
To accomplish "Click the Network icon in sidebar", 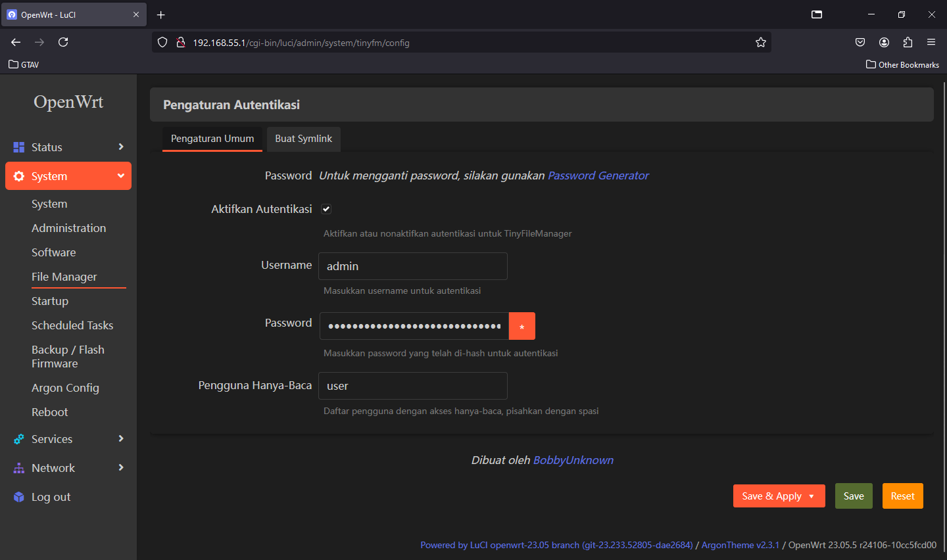I will (x=19, y=468).
